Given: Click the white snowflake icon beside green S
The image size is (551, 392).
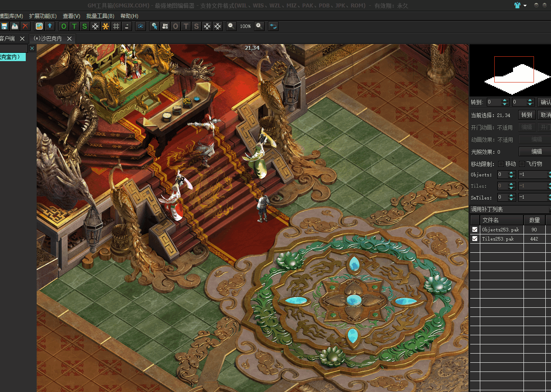Looking at the screenshot, I should pyautogui.click(x=95, y=26).
